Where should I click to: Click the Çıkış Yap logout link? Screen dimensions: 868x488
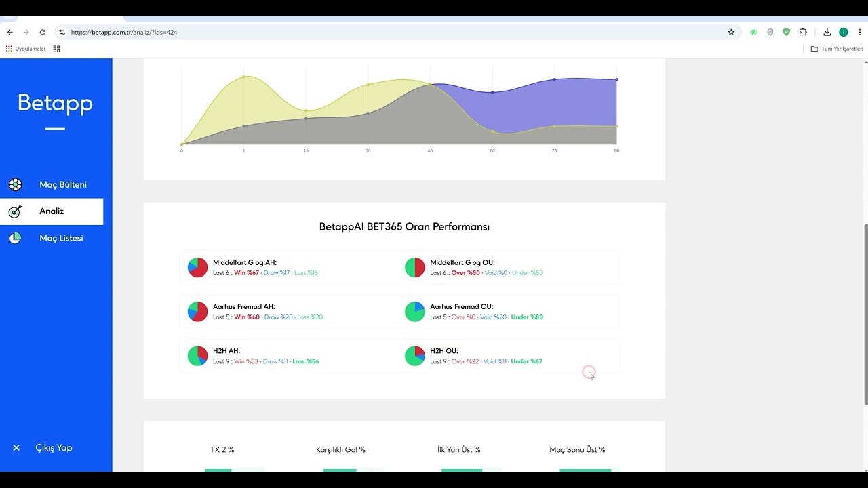54,448
